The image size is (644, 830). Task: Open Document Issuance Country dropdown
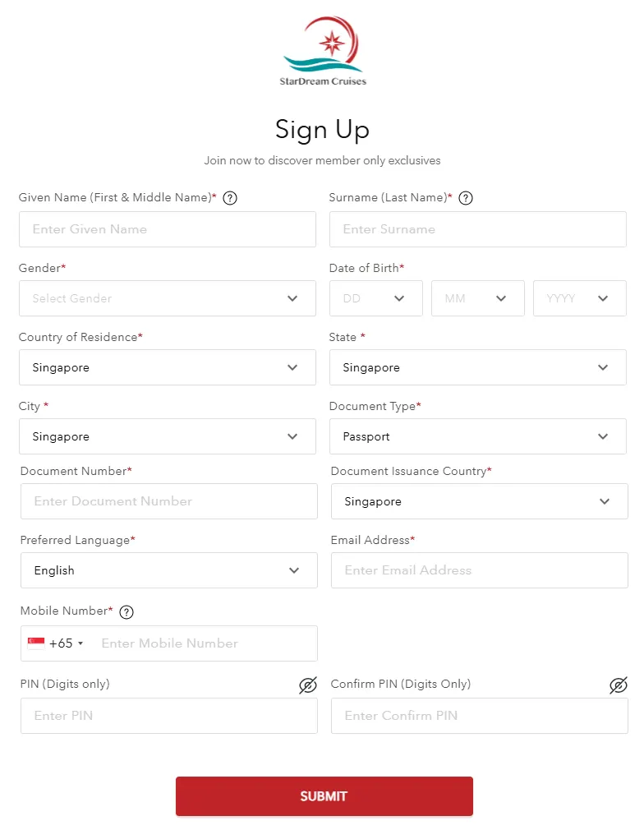[480, 501]
